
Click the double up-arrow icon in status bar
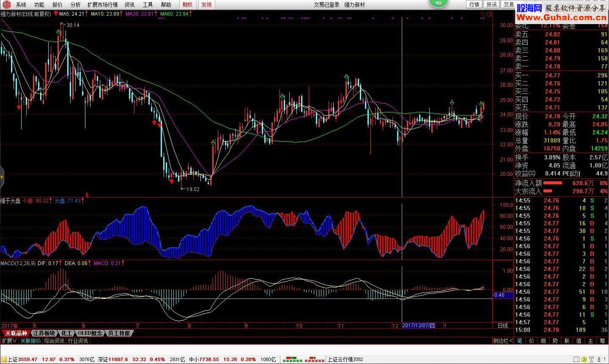599,359
